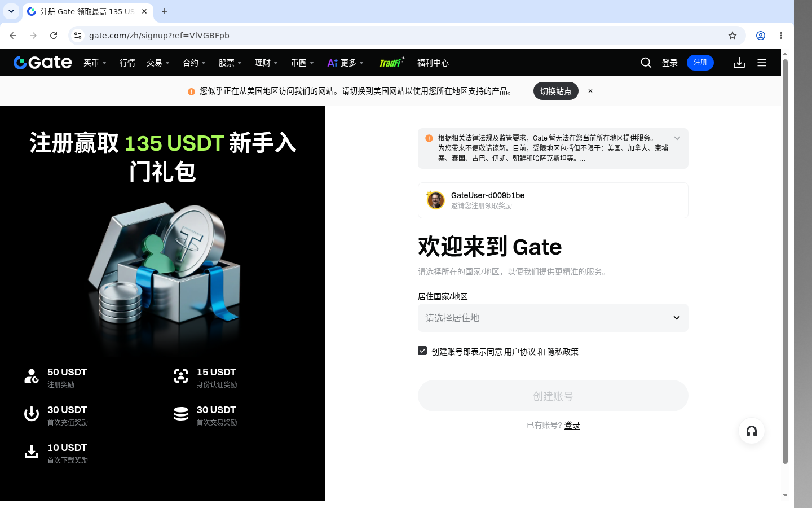Open the 隐私政策 link
812x508 pixels.
(x=563, y=352)
